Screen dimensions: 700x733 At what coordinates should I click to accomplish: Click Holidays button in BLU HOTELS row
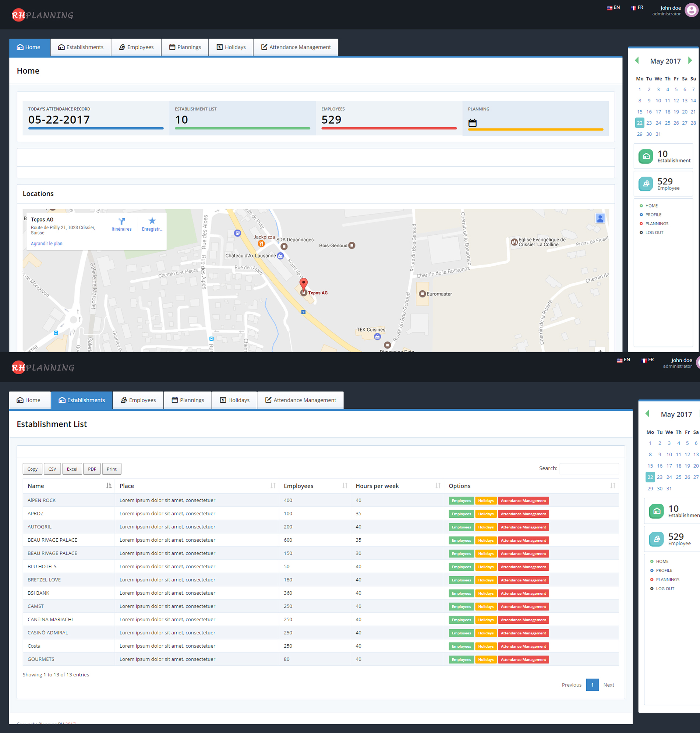click(x=485, y=567)
